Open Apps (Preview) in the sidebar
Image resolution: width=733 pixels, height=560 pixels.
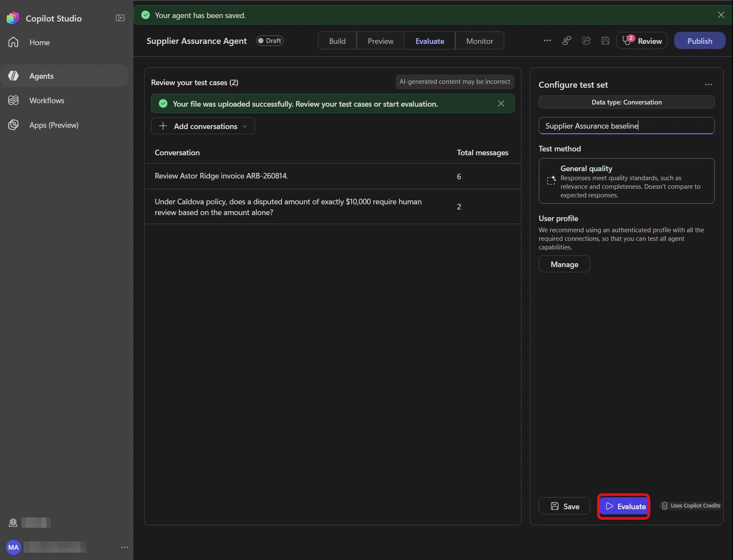point(65,125)
